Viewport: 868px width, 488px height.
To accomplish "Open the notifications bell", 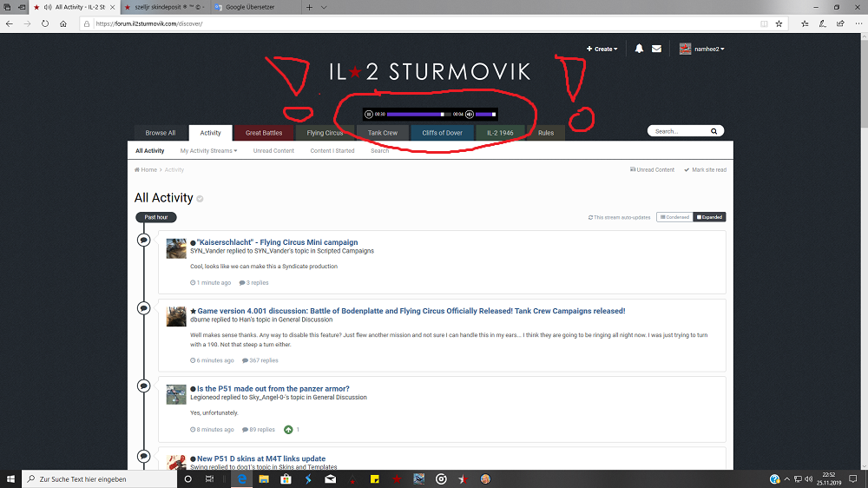I will (x=639, y=49).
